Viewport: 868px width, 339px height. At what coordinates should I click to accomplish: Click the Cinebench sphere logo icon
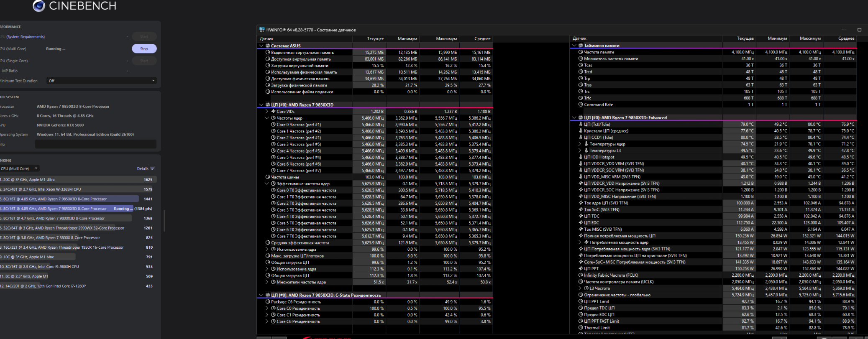[39, 5]
